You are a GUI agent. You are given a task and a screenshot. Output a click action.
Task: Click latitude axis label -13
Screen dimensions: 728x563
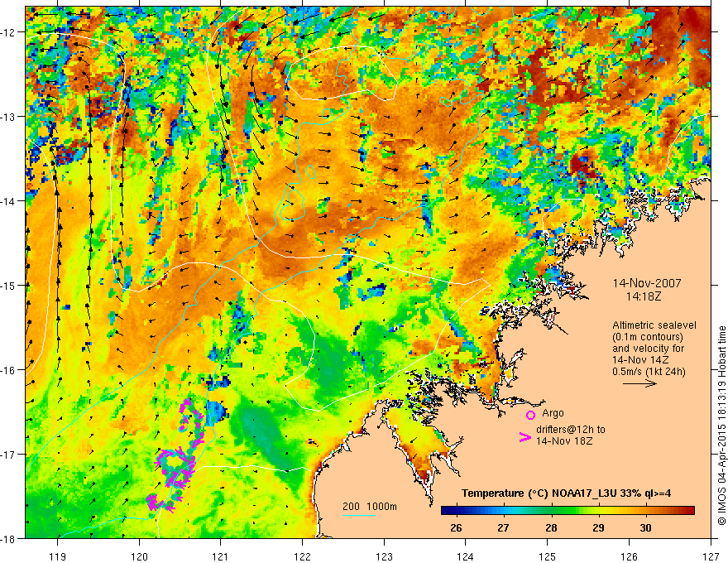(x=8, y=117)
